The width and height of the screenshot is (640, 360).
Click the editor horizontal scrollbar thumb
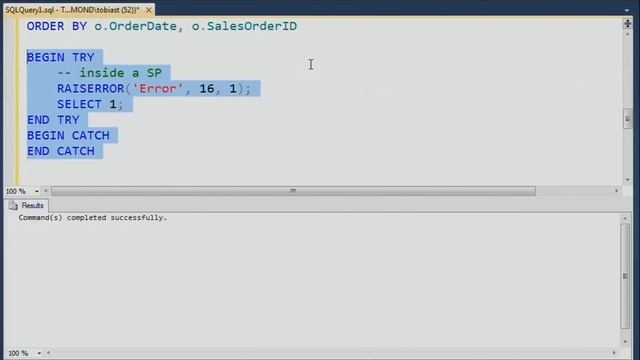click(293, 191)
